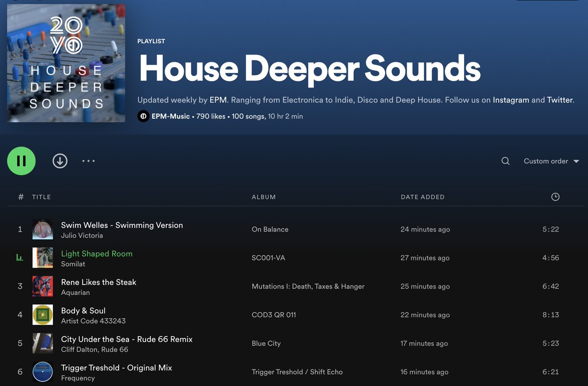588x386 pixels.
Task: Open the Instagram link in the description
Action: click(x=511, y=100)
